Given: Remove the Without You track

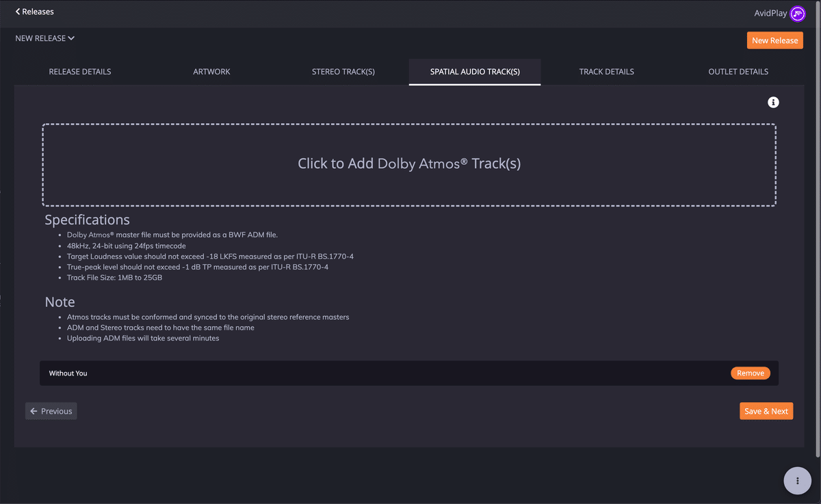Looking at the screenshot, I should click(x=751, y=373).
